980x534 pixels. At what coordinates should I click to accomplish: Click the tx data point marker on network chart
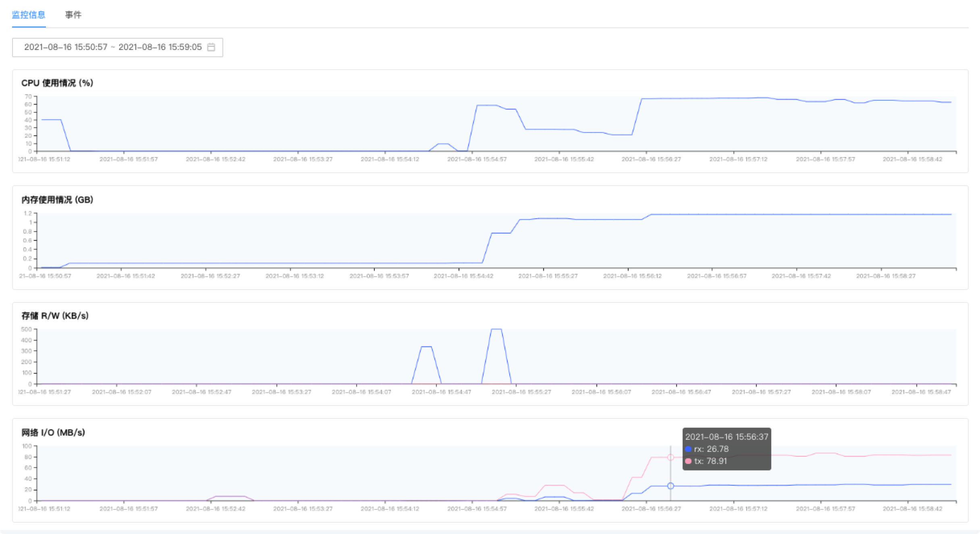[x=671, y=457]
